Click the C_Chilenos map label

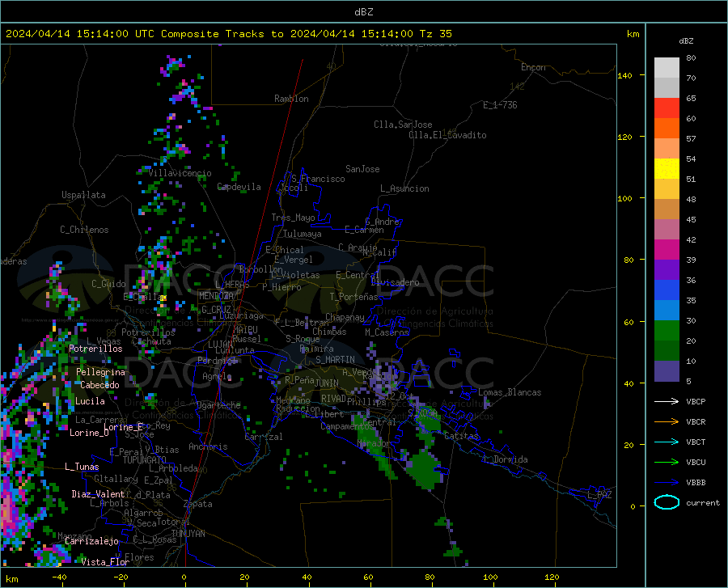(x=84, y=230)
